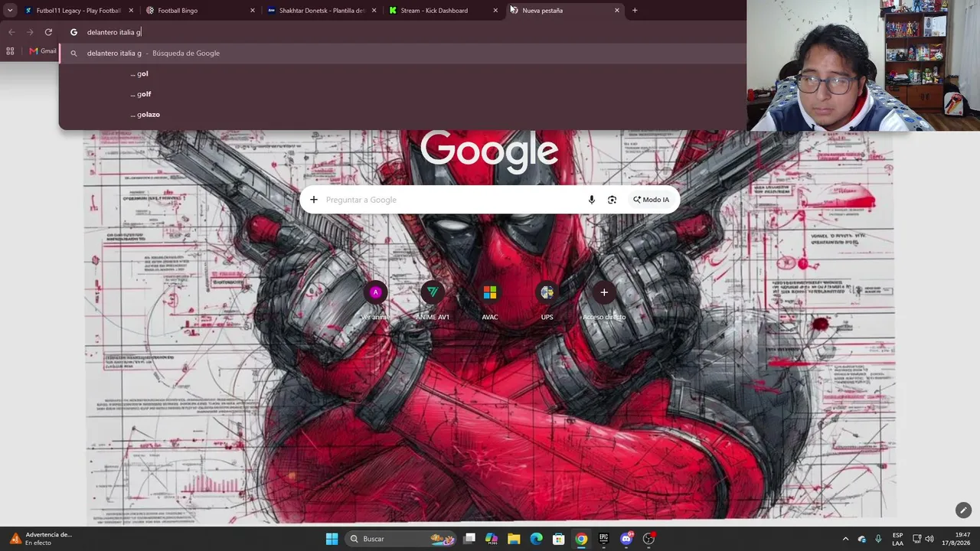980x551 pixels.
Task: Change the ESP LAA input language
Action: [x=897, y=539]
